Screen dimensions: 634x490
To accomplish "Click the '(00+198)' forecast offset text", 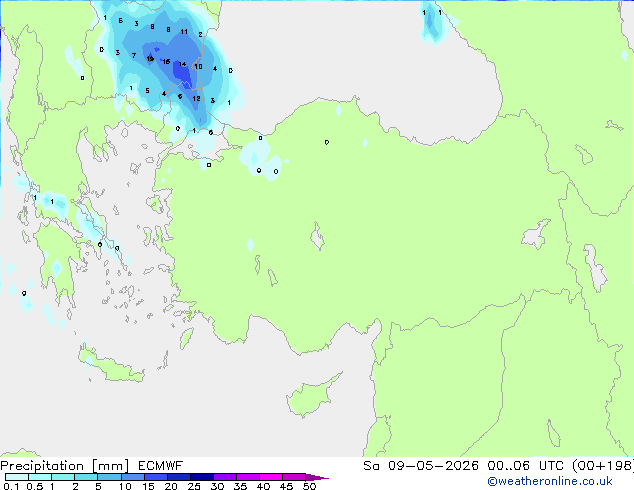I will pyautogui.click(x=603, y=466).
